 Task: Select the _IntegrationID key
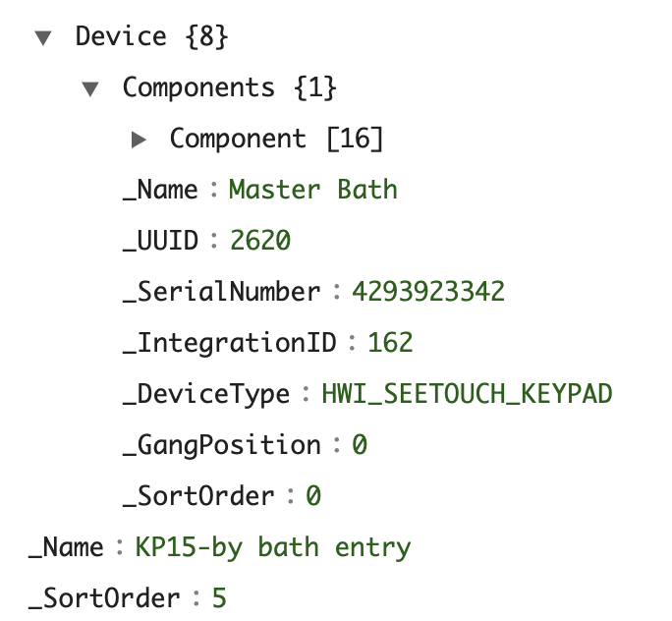pos(230,343)
